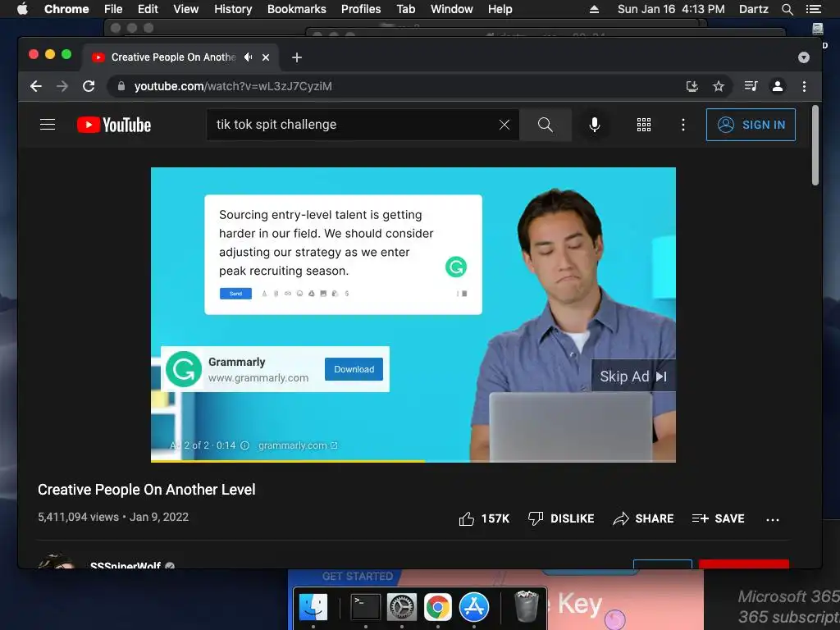Show the date and time panel
840x630 pixels.
671,9
